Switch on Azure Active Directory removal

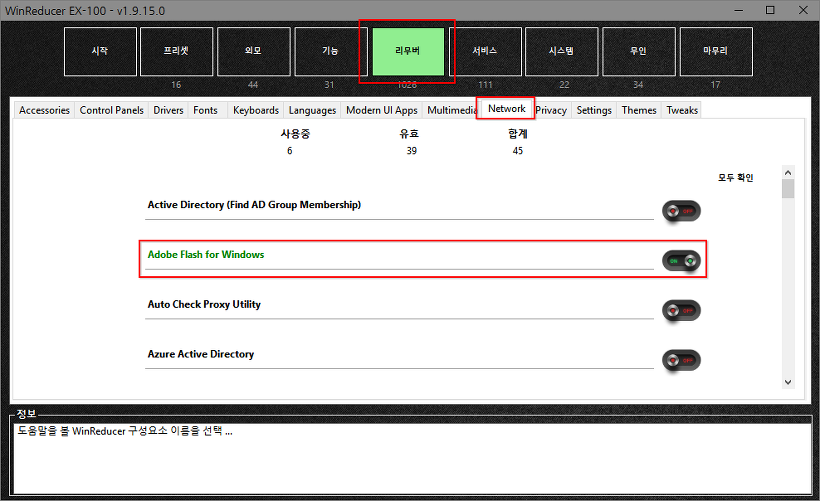click(681, 360)
